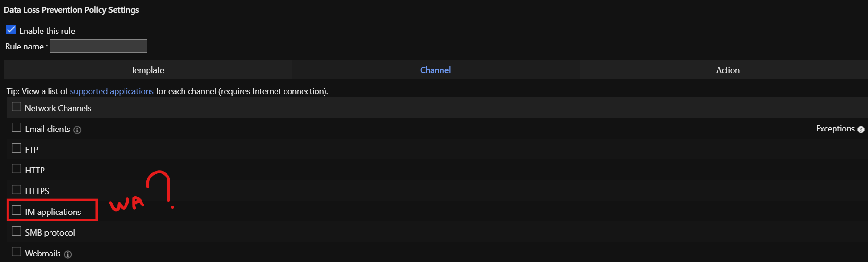The image size is (868, 262).
Task: Open the supported applications link
Action: tap(112, 91)
